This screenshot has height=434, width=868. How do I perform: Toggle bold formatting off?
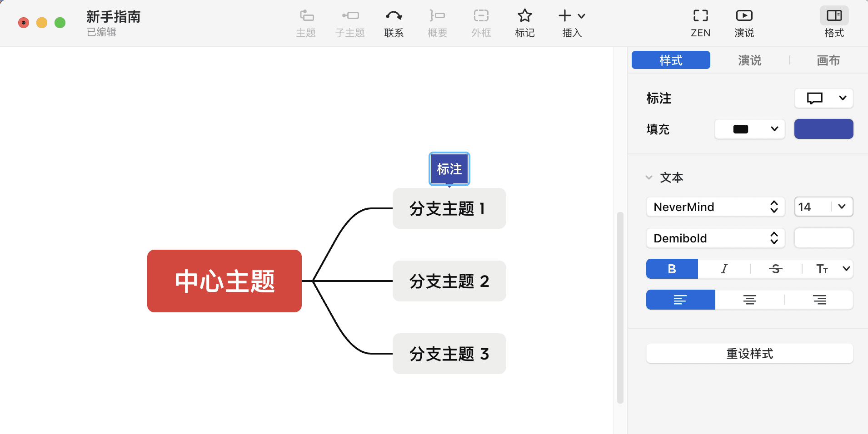(x=671, y=269)
